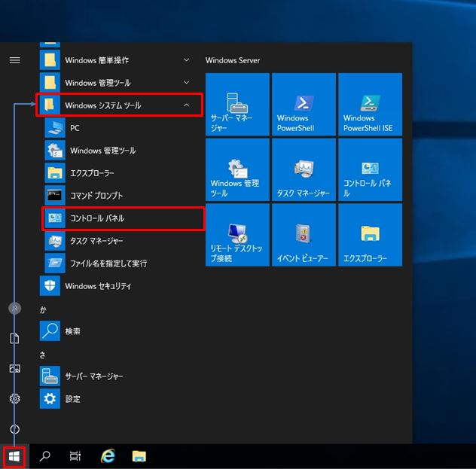Click the Power icon in the Start sidebar
The height and width of the screenshot is (469, 476).
tap(14, 429)
